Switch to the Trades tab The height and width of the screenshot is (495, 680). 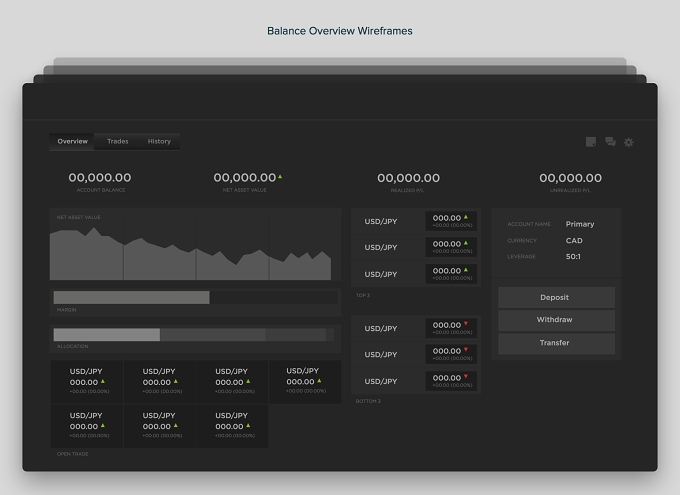[118, 141]
